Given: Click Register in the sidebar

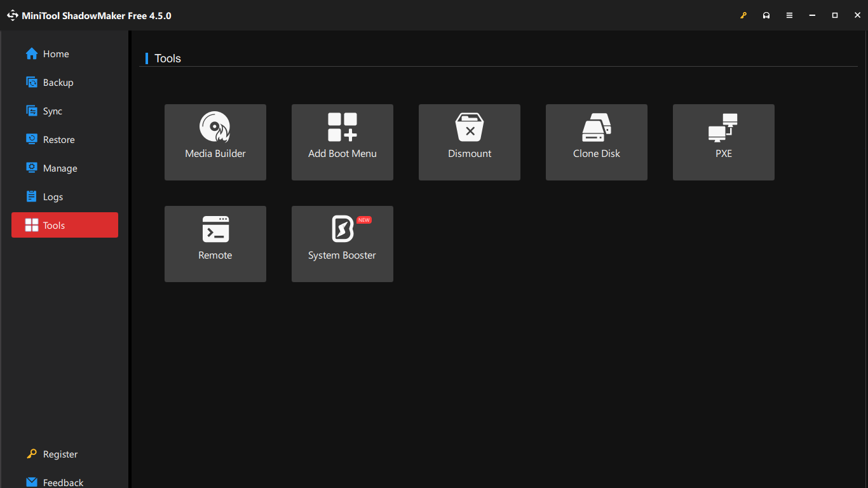Looking at the screenshot, I should point(60,454).
